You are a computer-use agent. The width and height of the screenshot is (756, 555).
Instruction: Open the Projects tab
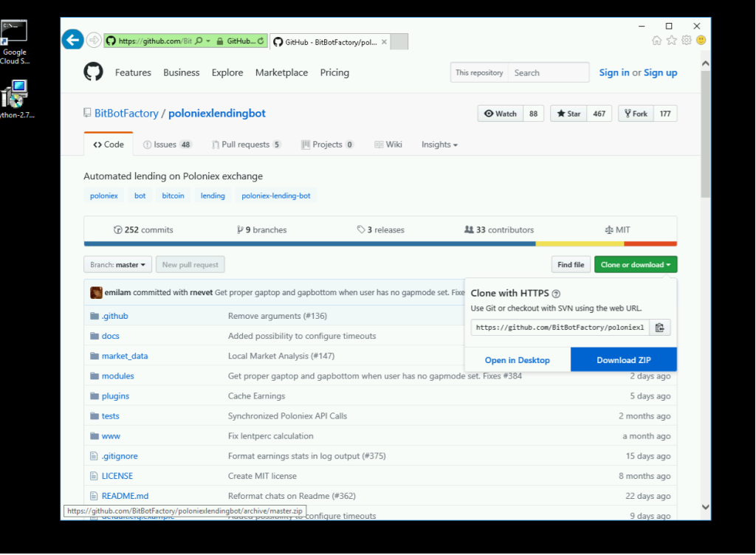tap(327, 145)
